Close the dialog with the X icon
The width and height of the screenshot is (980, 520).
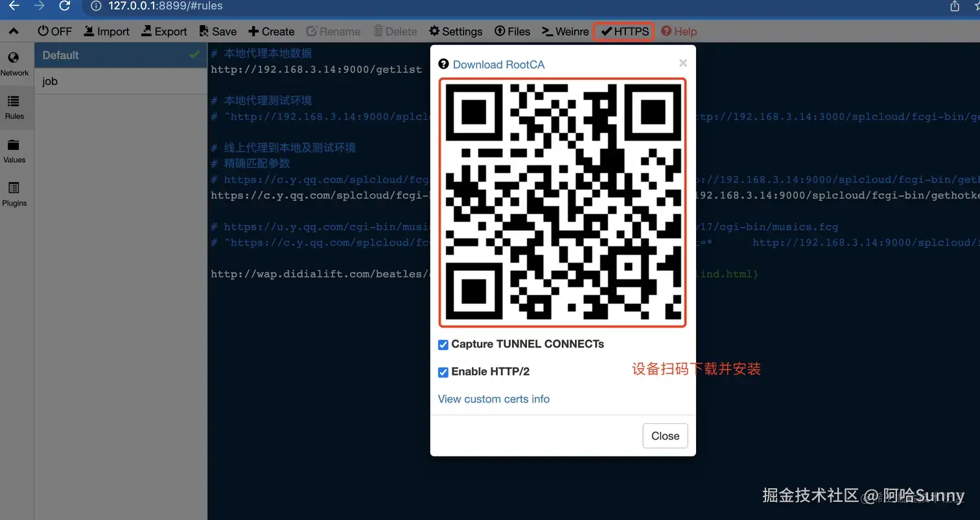click(682, 63)
